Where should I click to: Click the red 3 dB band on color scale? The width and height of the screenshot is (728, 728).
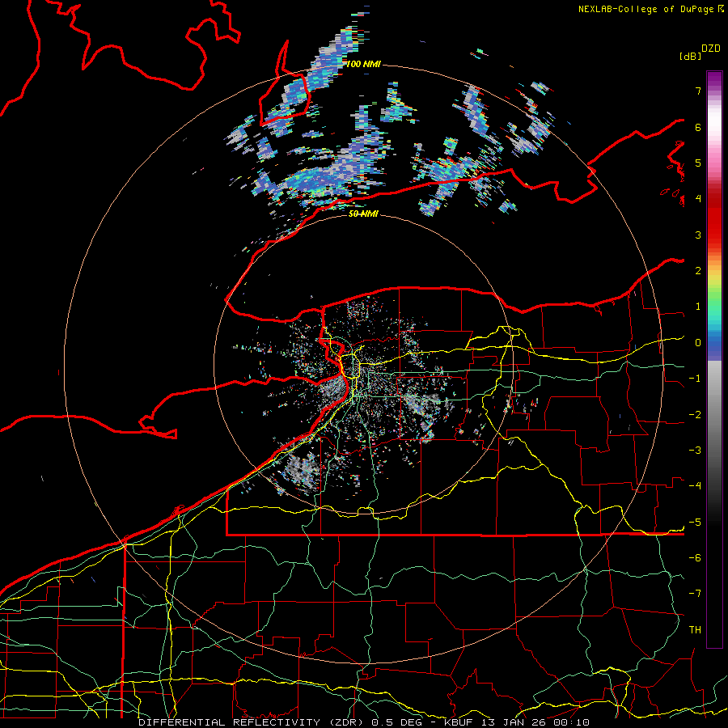(714, 235)
